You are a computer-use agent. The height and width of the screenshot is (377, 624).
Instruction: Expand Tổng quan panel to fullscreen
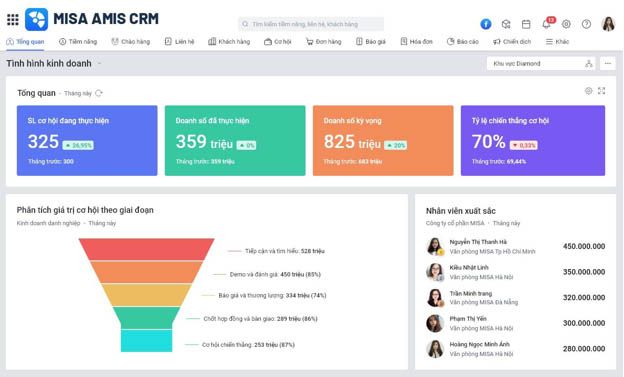click(601, 91)
